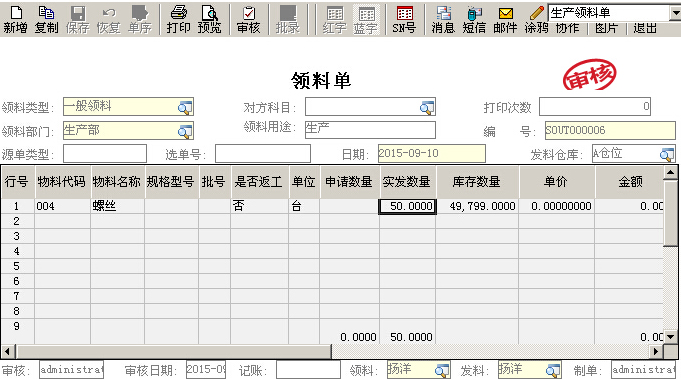Select the 49,799.0000 库存数量 cell
Screen dimensions: 681x380
pyautogui.click(x=478, y=206)
